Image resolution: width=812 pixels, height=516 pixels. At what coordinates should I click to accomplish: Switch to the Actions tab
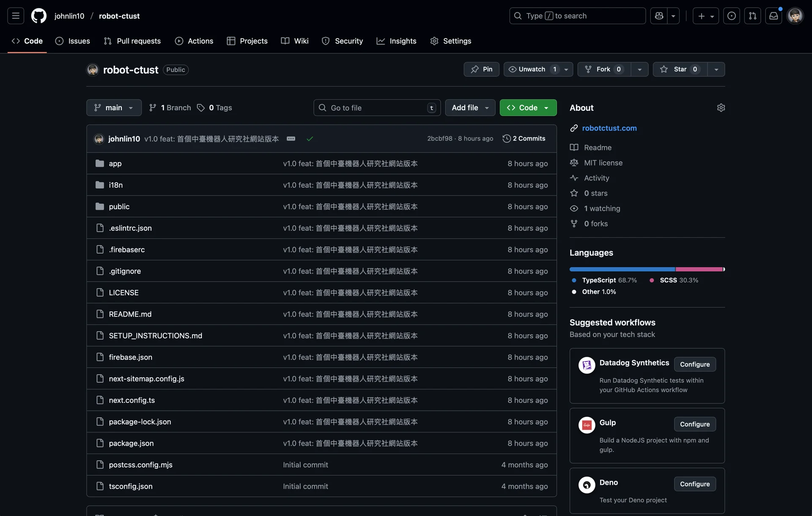(x=194, y=41)
